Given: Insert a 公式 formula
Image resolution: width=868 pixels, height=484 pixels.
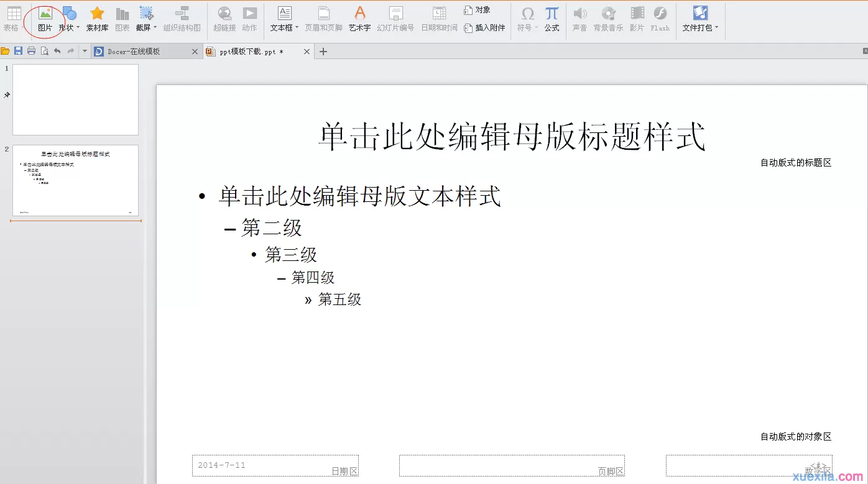Looking at the screenshot, I should coord(552,19).
